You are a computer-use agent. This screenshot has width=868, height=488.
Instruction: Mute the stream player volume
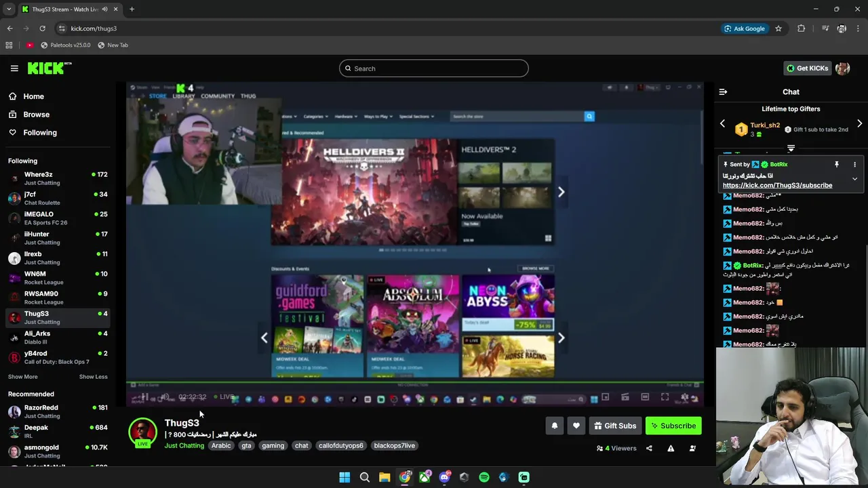click(x=163, y=397)
